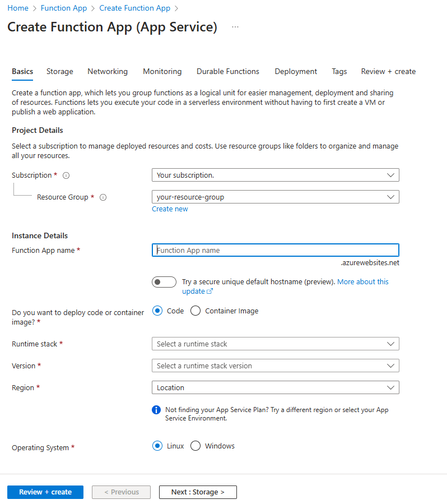This screenshot has width=447, height=504.
Task: Click the 'Create new' resource group link
Action: 170,209
